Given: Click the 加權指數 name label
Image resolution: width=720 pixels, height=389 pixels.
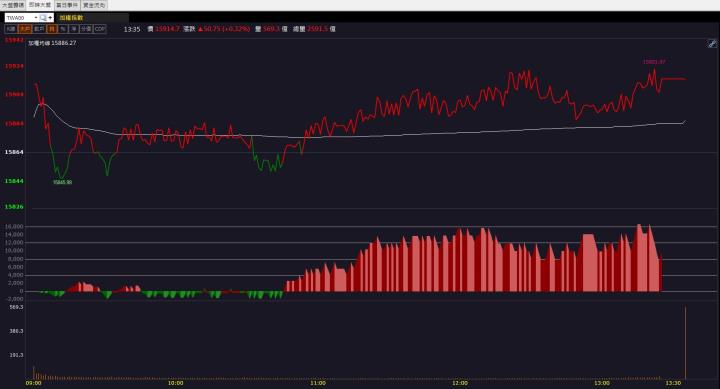Looking at the screenshot, I should point(71,17).
